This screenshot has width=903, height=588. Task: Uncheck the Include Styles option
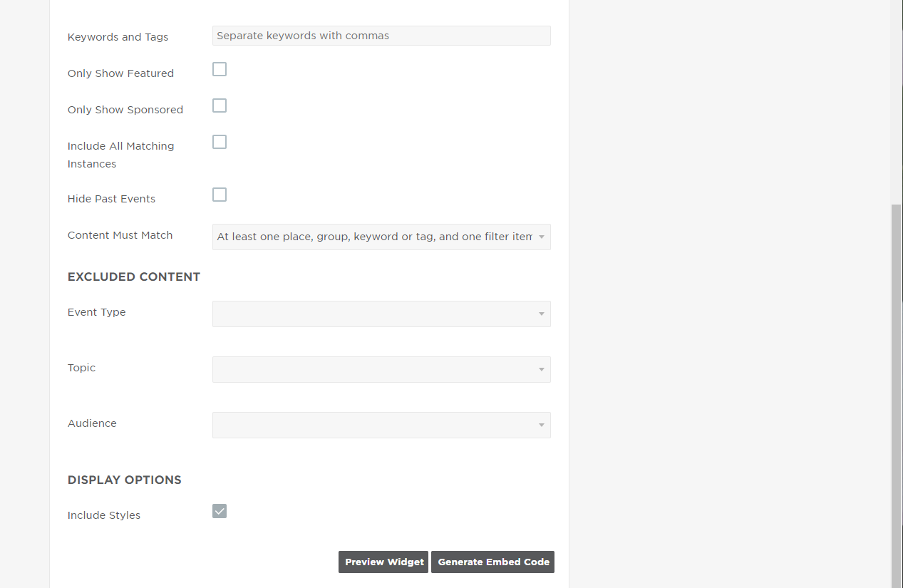coord(219,510)
